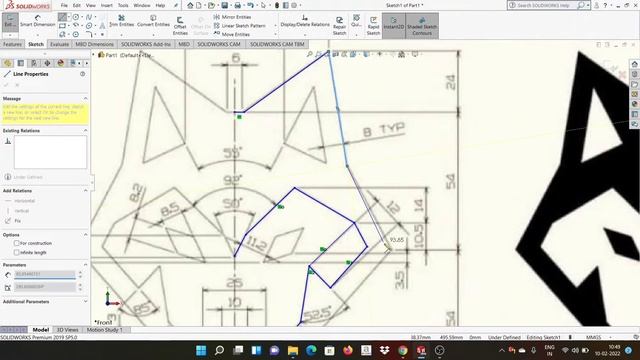Image resolution: width=640 pixels, height=360 pixels.
Task: Open the Insert menu
Action: (107, 5)
